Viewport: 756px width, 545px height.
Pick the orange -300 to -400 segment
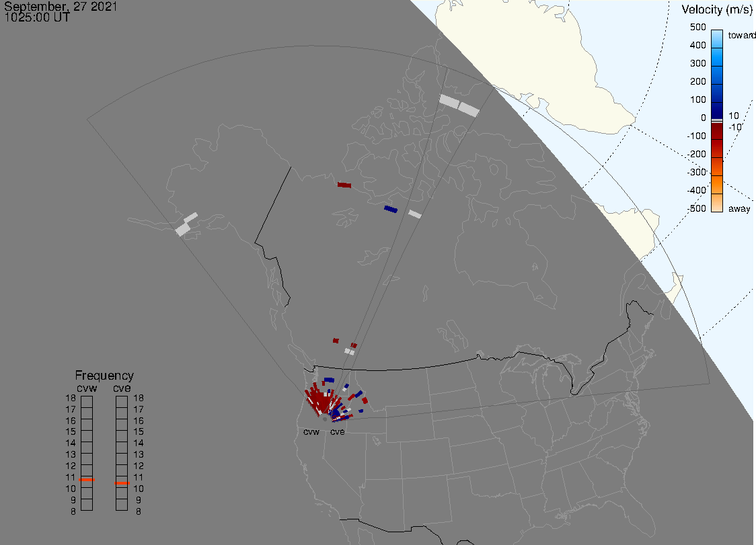(717, 185)
